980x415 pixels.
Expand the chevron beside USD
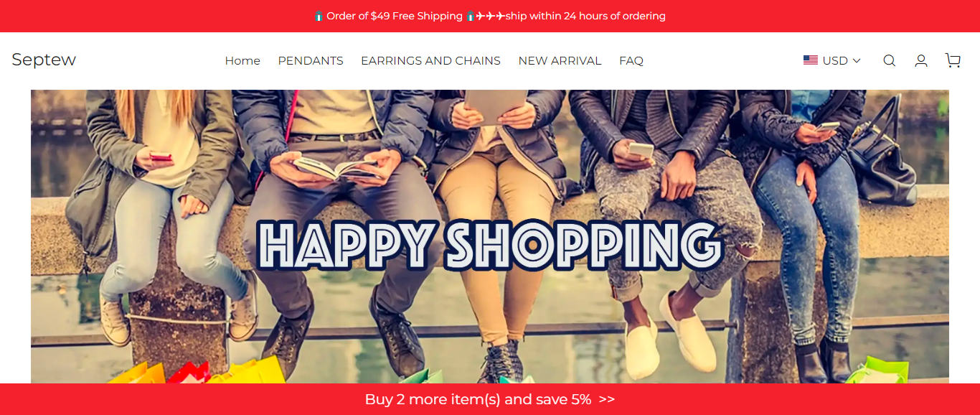pyautogui.click(x=857, y=61)
